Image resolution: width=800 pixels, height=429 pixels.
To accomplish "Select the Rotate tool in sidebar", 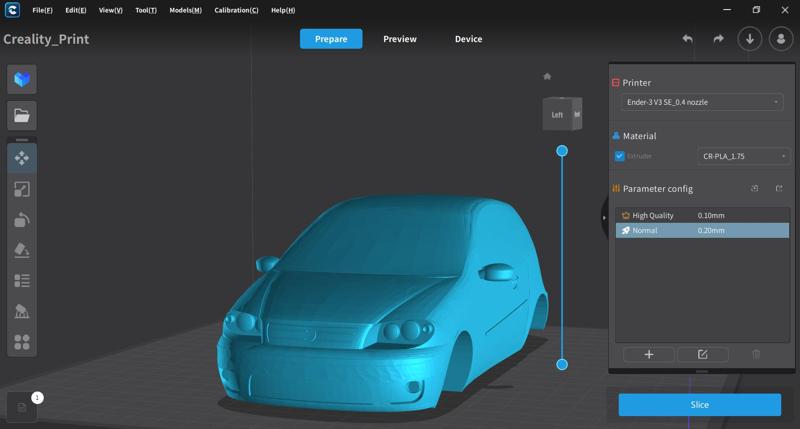I will [21, 220].
